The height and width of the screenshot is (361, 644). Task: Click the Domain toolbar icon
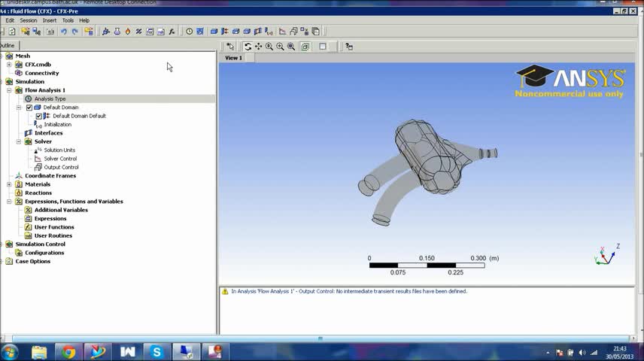point(214,32)
